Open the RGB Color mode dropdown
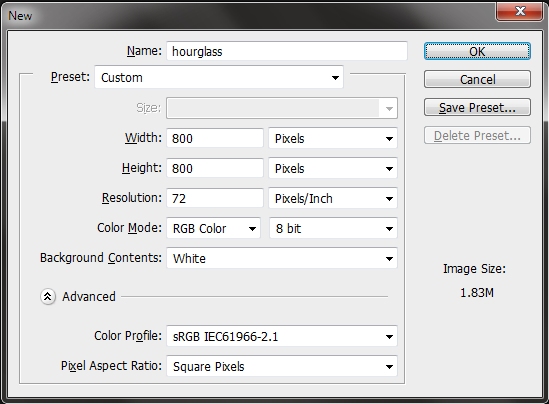 click(x=214, y=228)
